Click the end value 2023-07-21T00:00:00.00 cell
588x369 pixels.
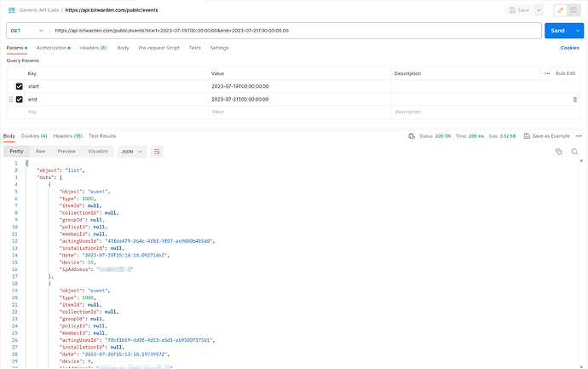click(300, 100)
